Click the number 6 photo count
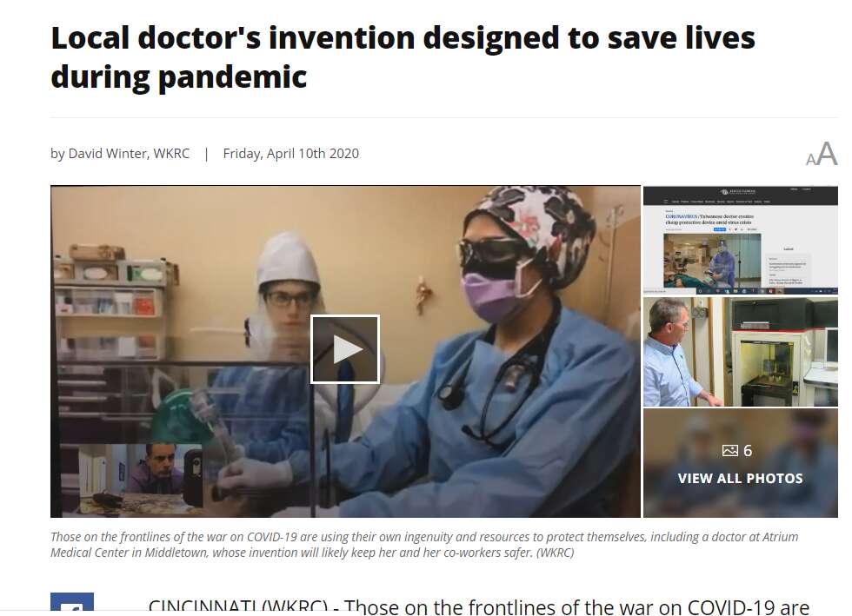This screenshot has width=852, height=616. pos(748,451)
